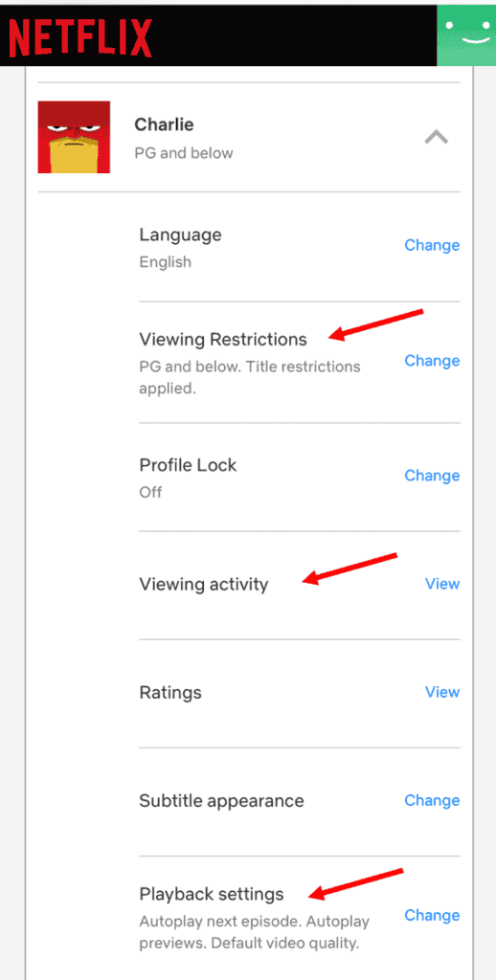This screenshot has width=496, height=980.
Task: Select the Playback settings heading
Action: pos(212,895)
